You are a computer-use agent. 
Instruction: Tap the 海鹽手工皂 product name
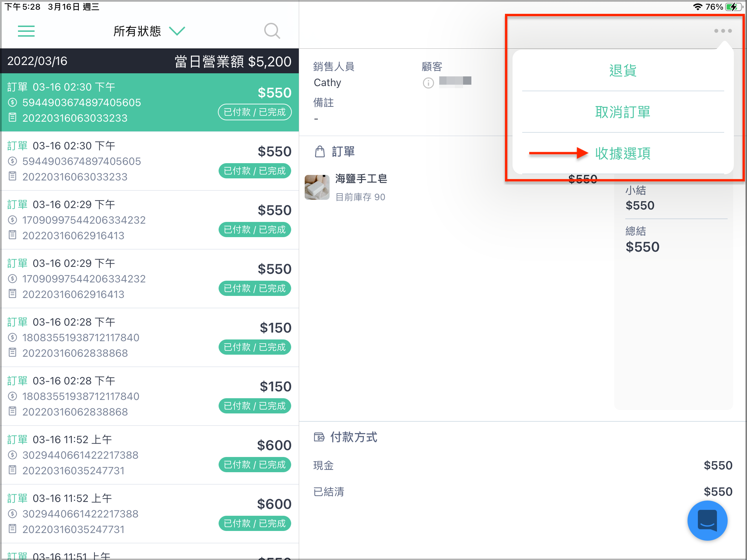[x=361, y=179]
